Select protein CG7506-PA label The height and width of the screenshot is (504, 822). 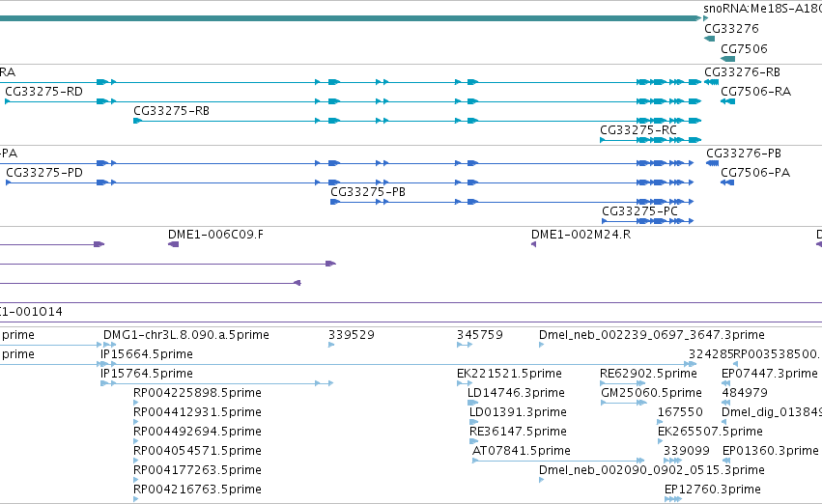tap(755, 173)
